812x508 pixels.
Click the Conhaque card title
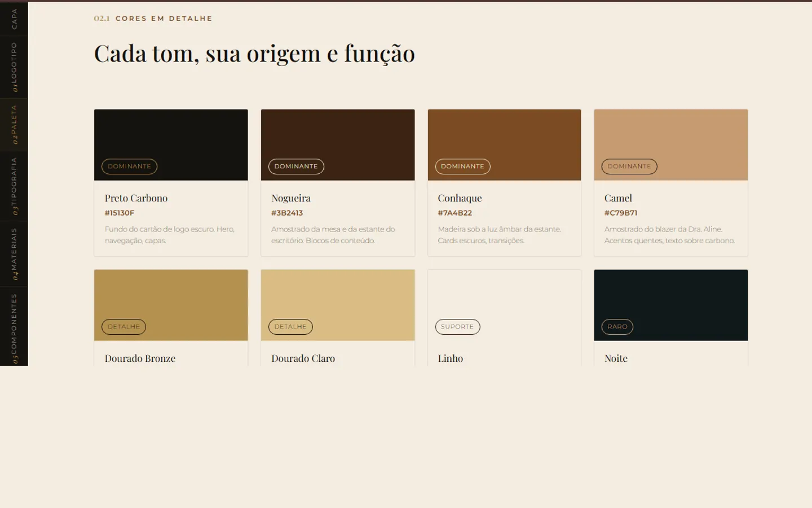460,198
